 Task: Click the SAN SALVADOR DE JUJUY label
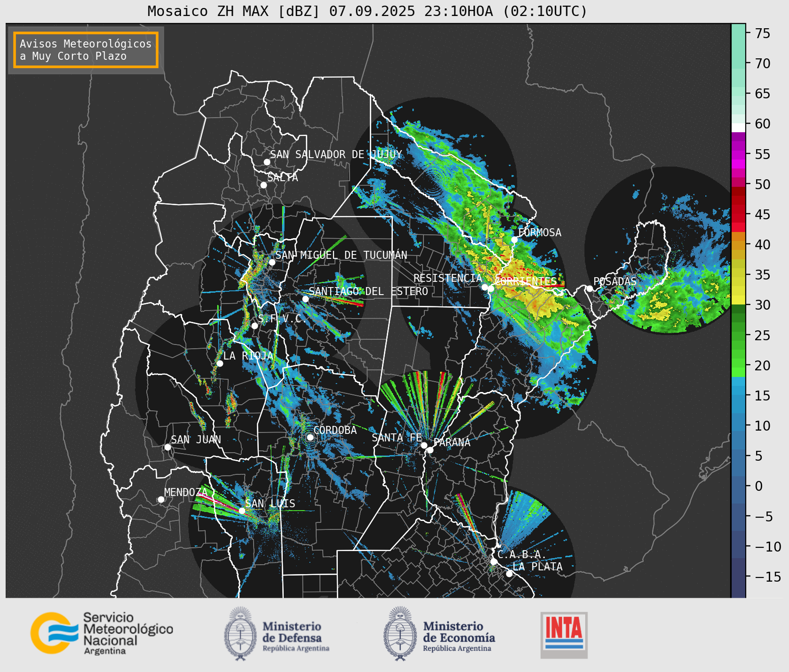tap(336, 154)
